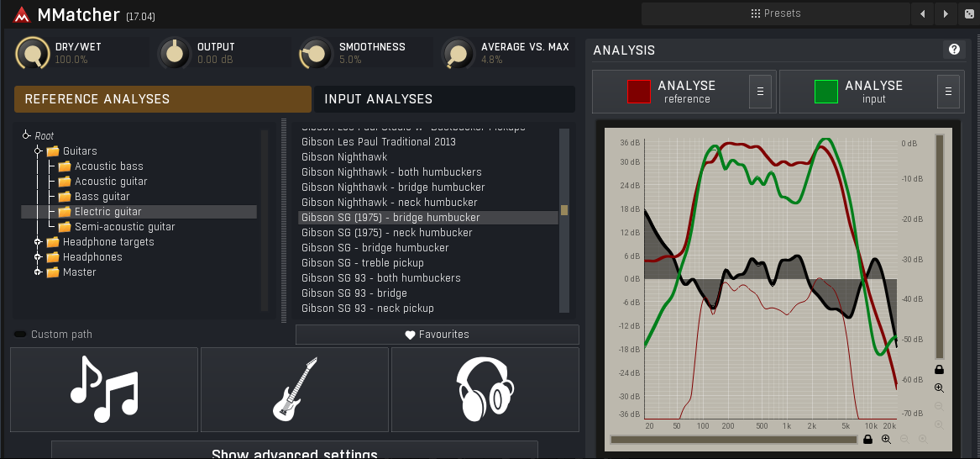Select the Semi-acoustic guitar folder
Image resolution: width=980 pixels, height=459 pixels.
(124, 226)
